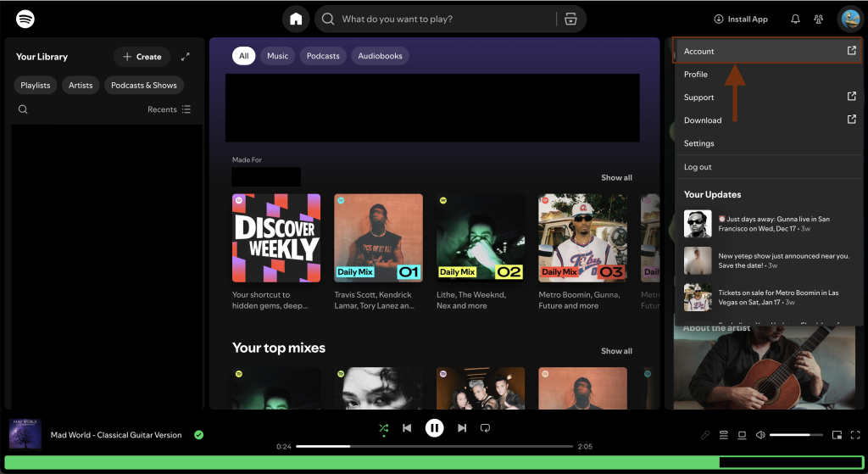Click external link icon beside Download
Image resolution: width=868 pixels, height=474 pixels.
[851, 119]
